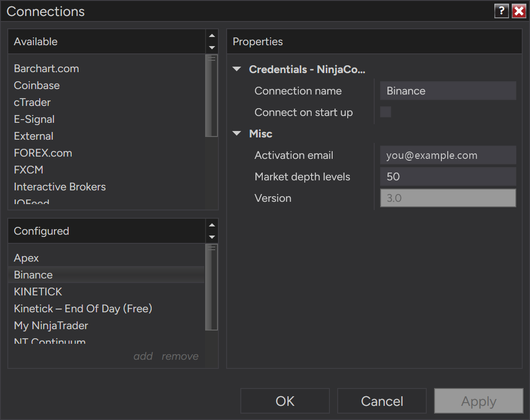Select FXCM in Available list
Image resolution: width=530 pixels, height=420 pixels.
(106, 170)
